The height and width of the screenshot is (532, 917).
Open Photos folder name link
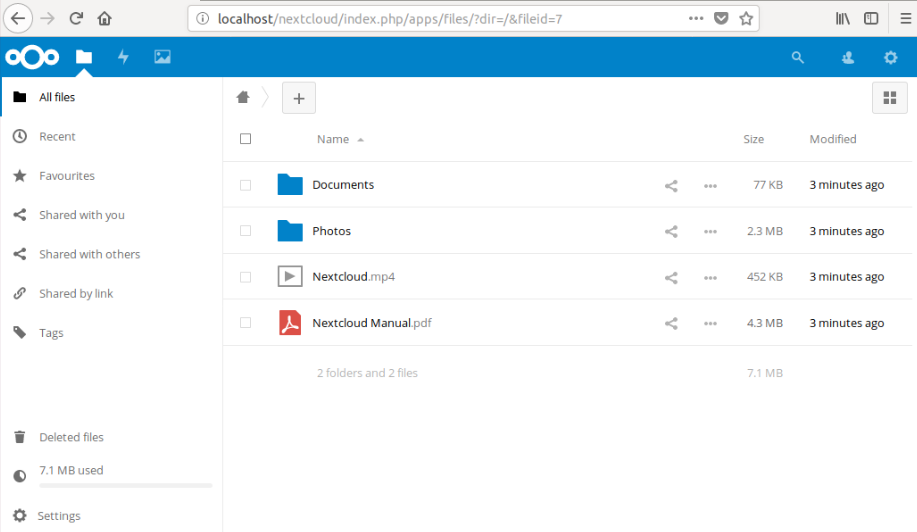[332, 231]
